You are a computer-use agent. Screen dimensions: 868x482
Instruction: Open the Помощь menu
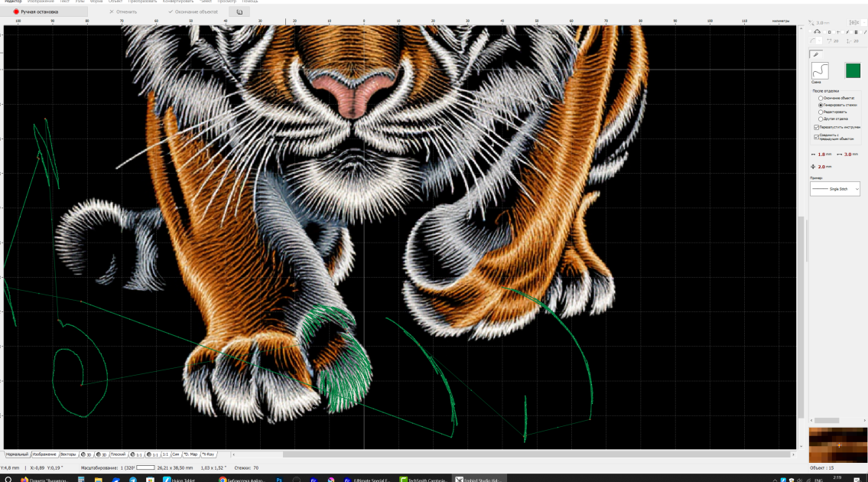pos(249,2)
